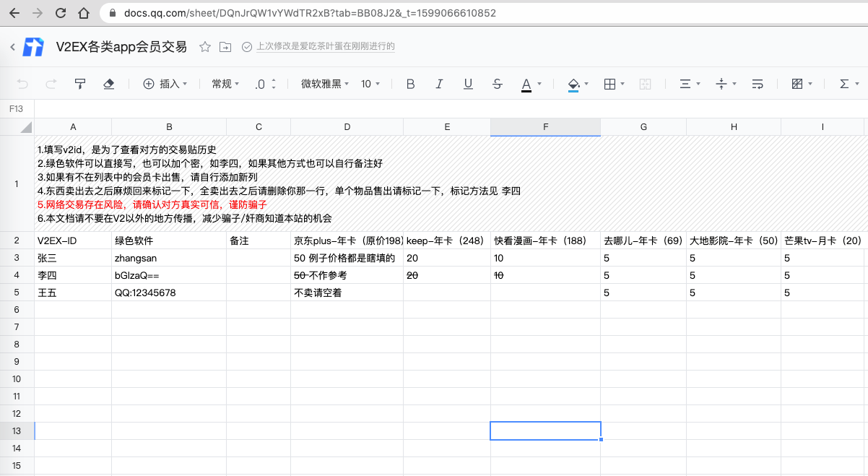This screenshot has height=476, width=868.
Task: Adjust decimal places with the .0 stepper
Action: point(266,84)
